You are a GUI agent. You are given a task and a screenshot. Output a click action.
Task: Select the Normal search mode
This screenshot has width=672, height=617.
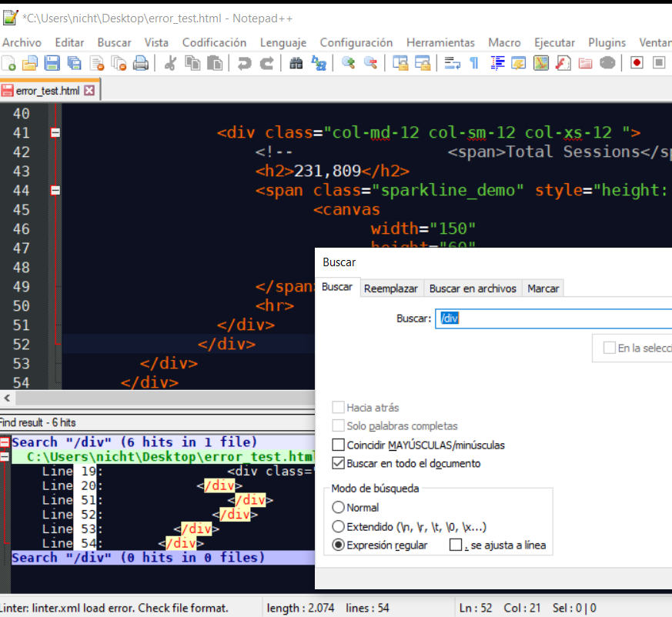point(336,507)
